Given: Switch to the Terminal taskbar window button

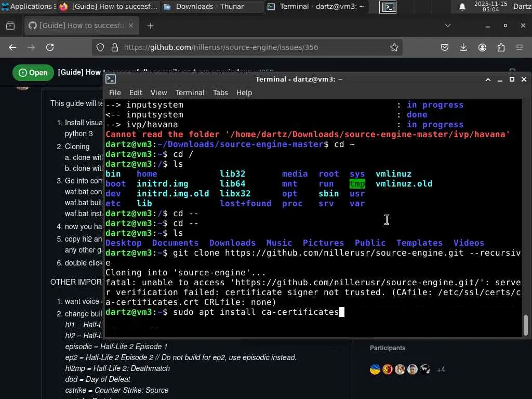Looking at the screenshot, I should tap(316, 6).
